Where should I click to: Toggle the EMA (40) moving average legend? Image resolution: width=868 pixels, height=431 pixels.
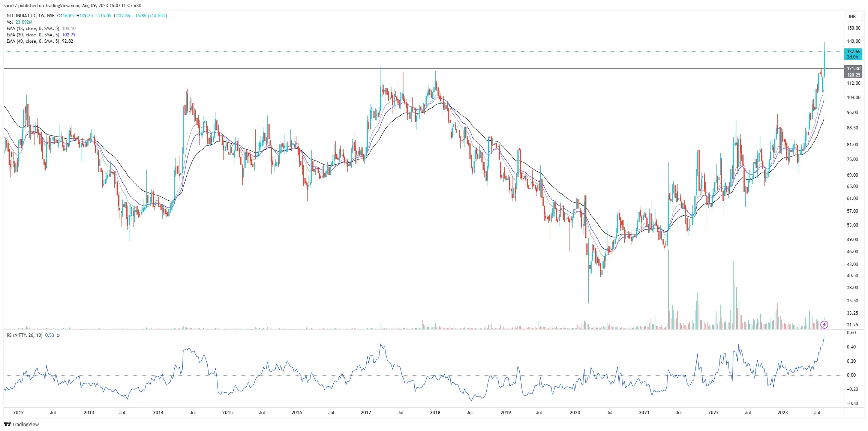tap(33, 41)
